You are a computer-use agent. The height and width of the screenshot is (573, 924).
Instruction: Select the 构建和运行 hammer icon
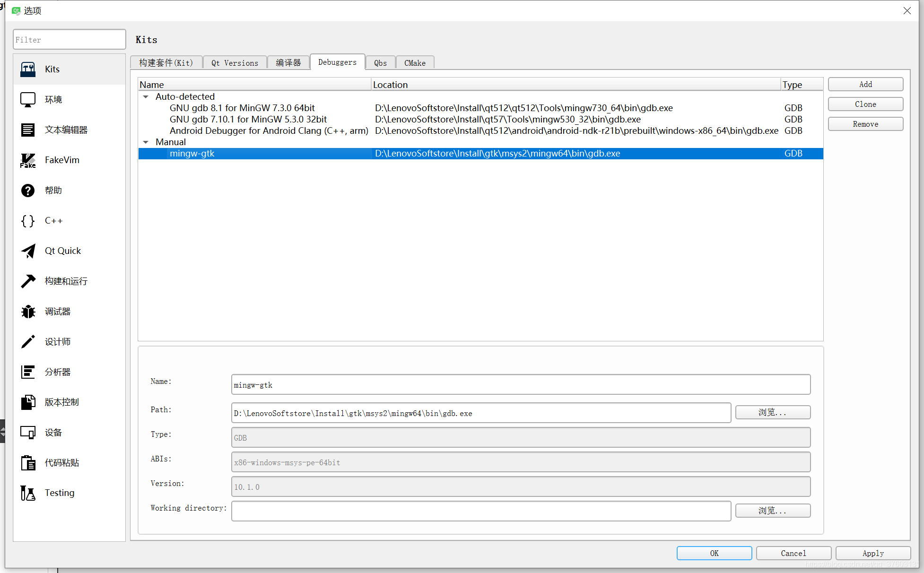[x=28, y=281]
